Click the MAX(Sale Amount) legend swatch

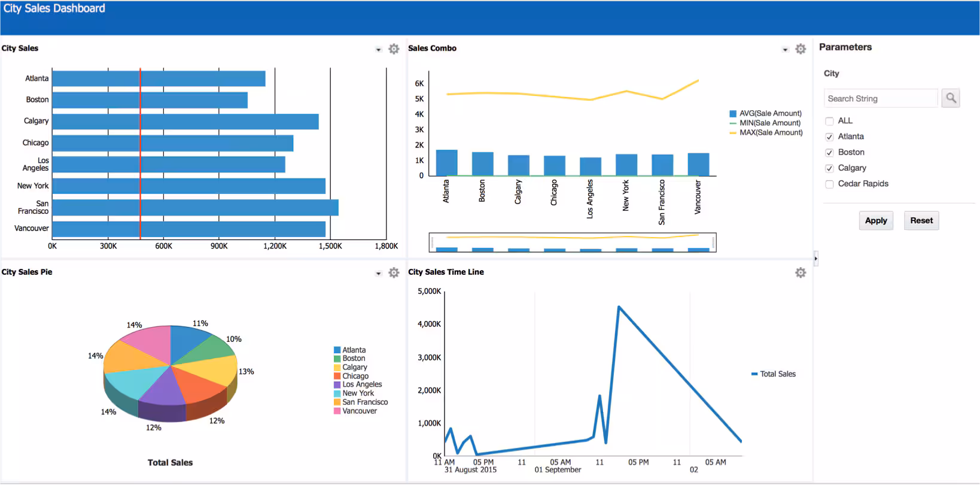coord(733,133)
